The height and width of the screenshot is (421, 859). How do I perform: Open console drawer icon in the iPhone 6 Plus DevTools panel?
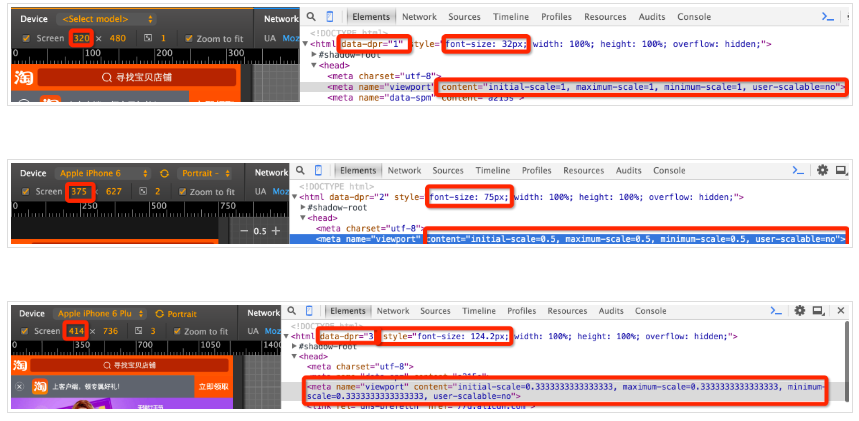776,311
